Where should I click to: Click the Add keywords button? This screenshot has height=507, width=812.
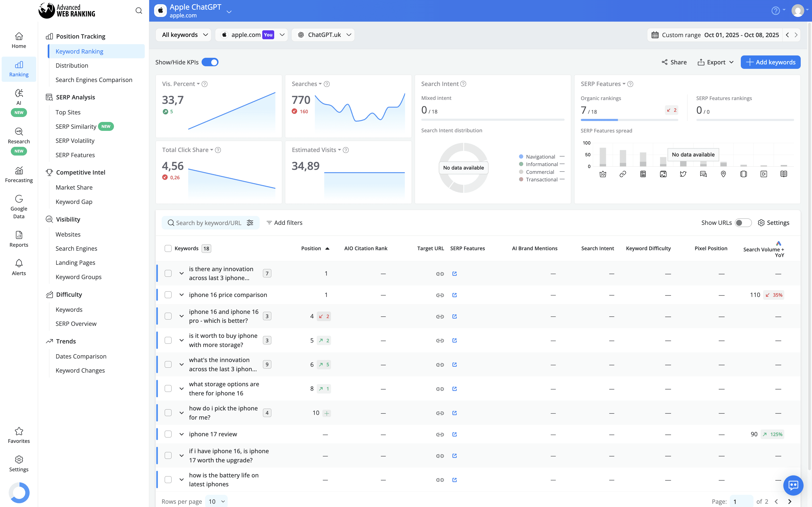tap(770, 62)
